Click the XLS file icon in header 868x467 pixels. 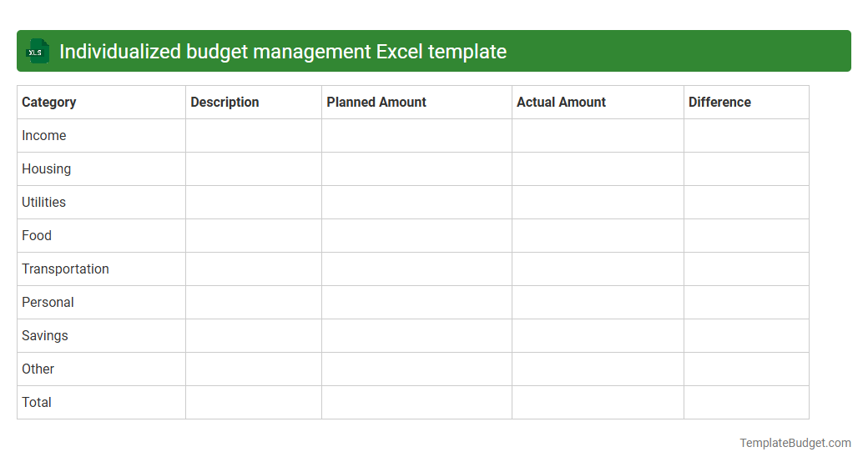coord(37,52)
